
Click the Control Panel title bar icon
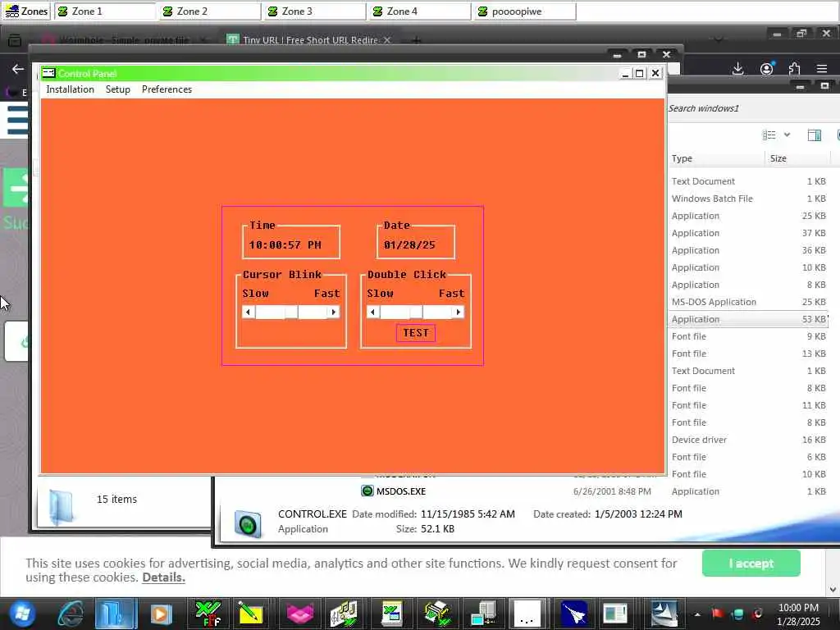click(48, 73)
